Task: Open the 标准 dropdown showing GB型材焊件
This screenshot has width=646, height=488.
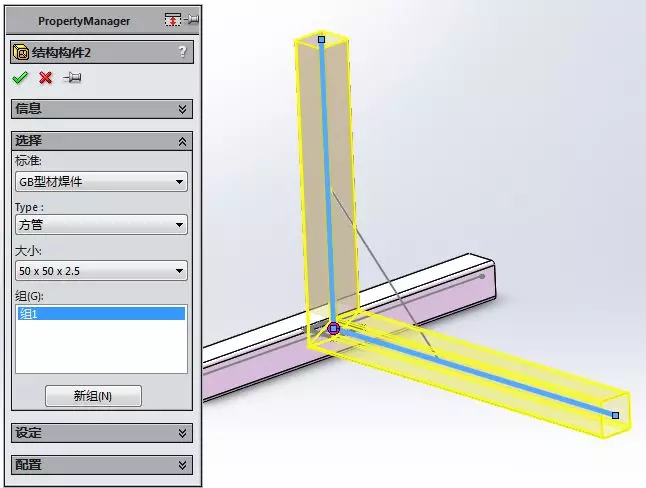Action: coord(101,181)
